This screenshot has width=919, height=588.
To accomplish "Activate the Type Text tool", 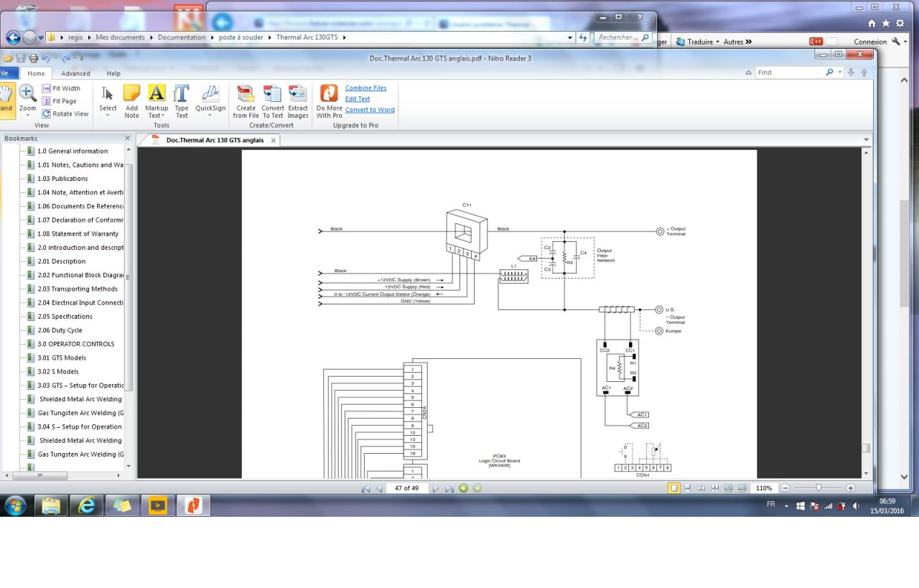I will pyautogui.click(x=182, y=93).
